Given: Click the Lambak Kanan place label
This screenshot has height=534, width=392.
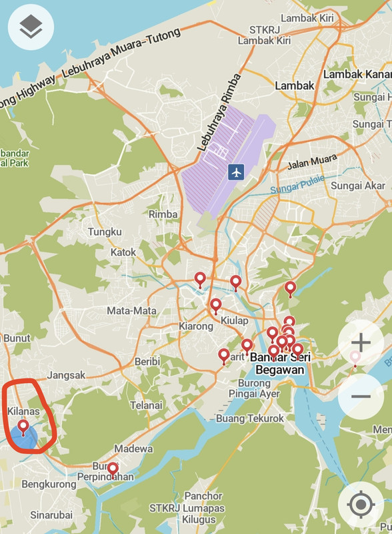Looking at the screenshot, I should coord(357,74).
